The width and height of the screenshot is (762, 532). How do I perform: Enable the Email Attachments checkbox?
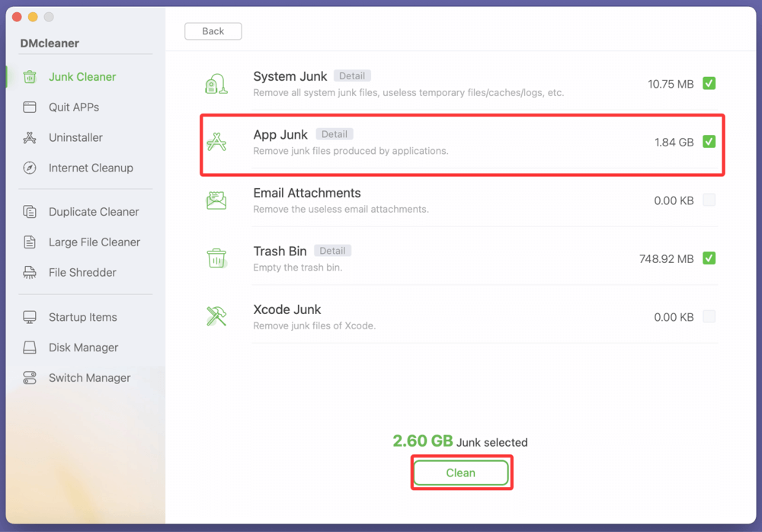coord(709,200)
